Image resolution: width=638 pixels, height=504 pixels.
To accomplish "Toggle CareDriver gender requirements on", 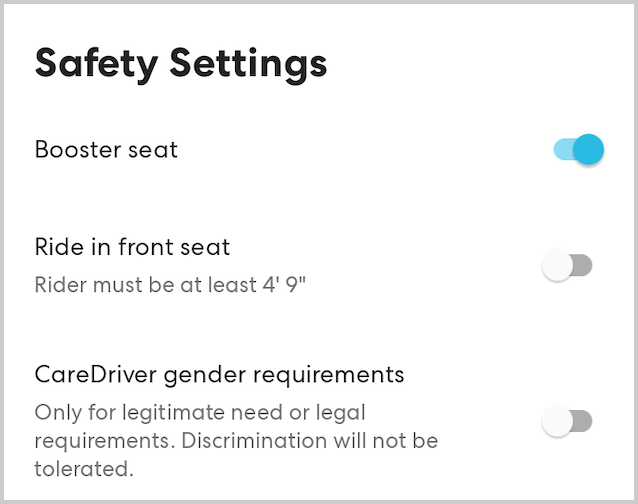I will (x=567, y=422).
